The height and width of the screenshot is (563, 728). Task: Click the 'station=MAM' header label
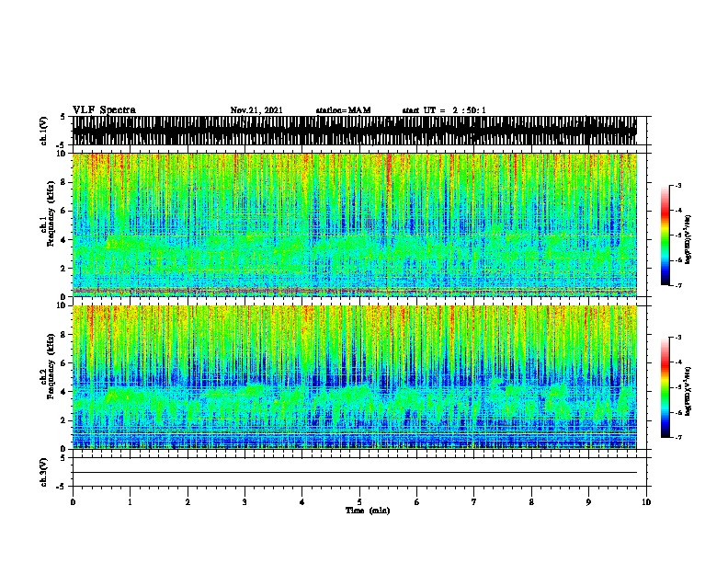tap(343, 110)
